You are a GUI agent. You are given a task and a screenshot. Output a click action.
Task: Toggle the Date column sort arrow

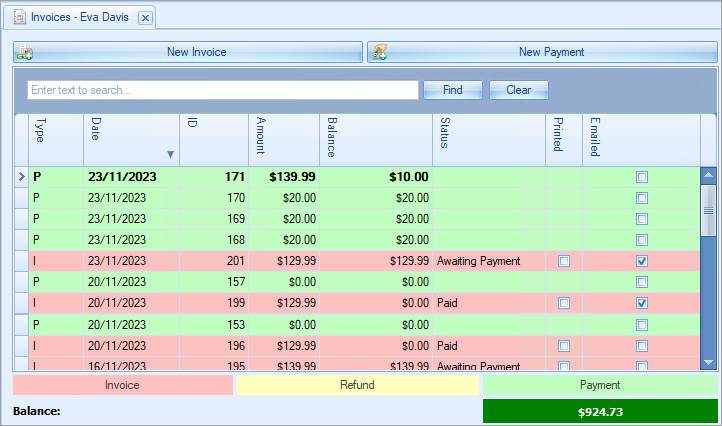170,154
